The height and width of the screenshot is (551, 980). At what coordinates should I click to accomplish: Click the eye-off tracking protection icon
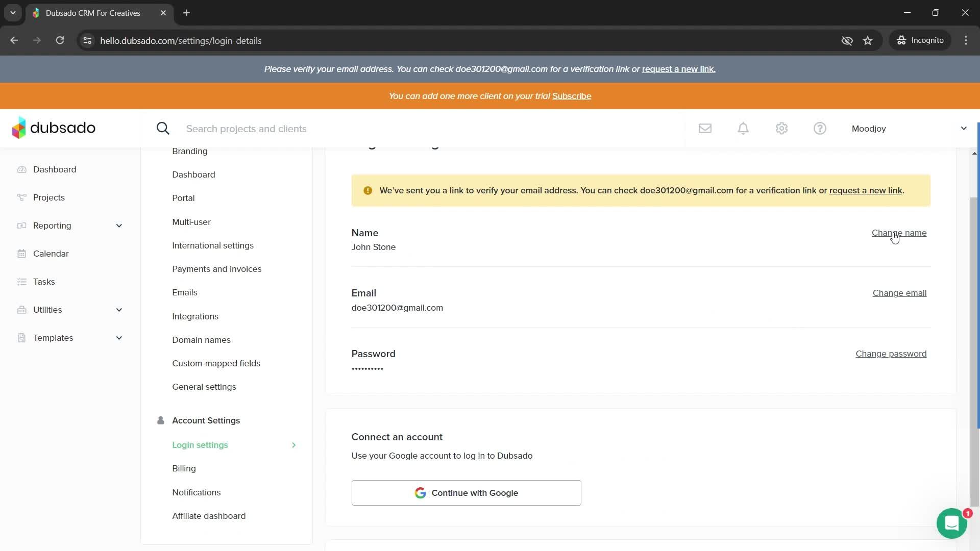[x=847, y=40]
